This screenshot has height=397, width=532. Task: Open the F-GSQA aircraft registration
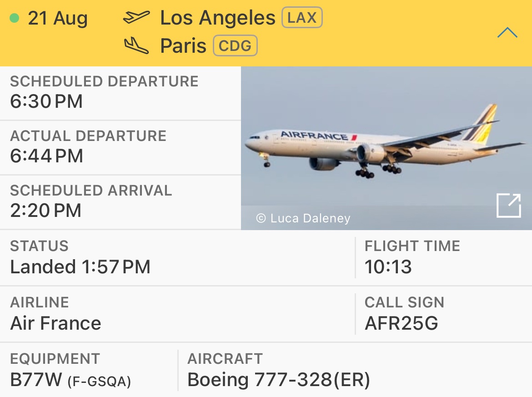(99, 382)
